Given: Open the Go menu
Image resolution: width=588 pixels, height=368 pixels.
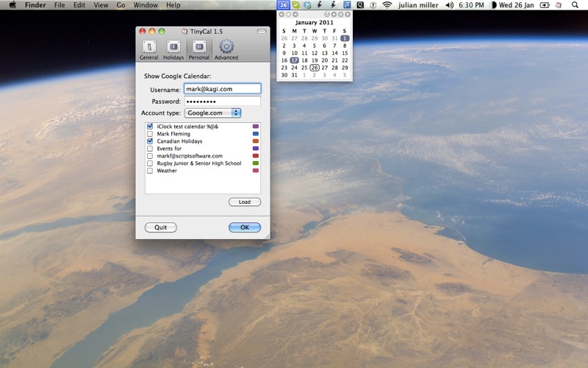Looking at the screenshot, I should coord(121,5).
